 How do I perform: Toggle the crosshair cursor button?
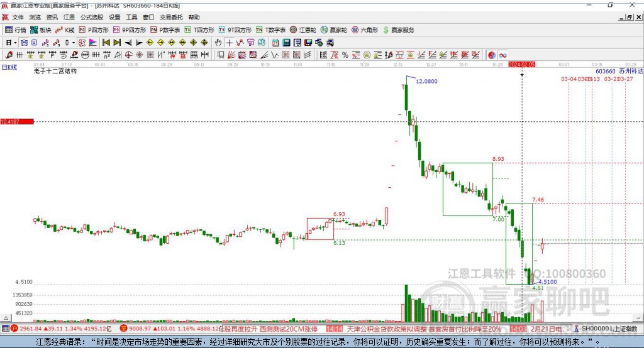229,43
